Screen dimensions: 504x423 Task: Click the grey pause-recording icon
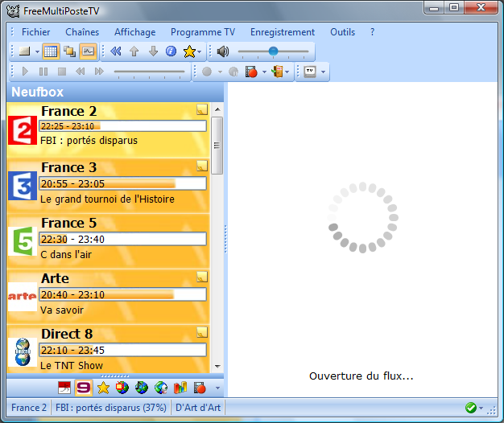(233, 72)
